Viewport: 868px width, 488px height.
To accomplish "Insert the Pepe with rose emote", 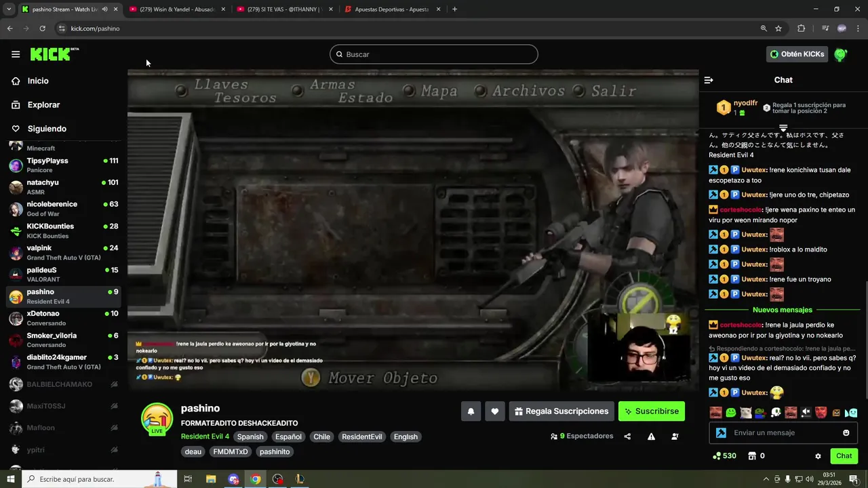I will tap(761, 412).
